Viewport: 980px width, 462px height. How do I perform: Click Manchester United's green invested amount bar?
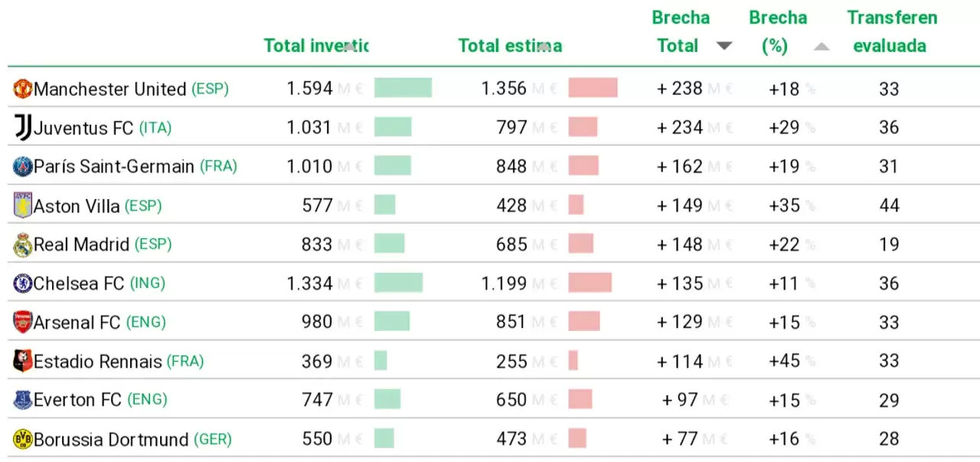tap(403, 88)
